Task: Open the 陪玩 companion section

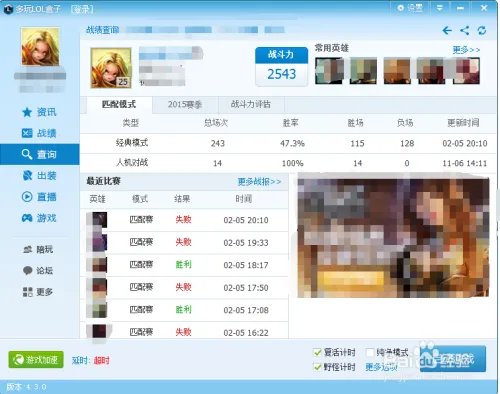Action: point(38,249)
